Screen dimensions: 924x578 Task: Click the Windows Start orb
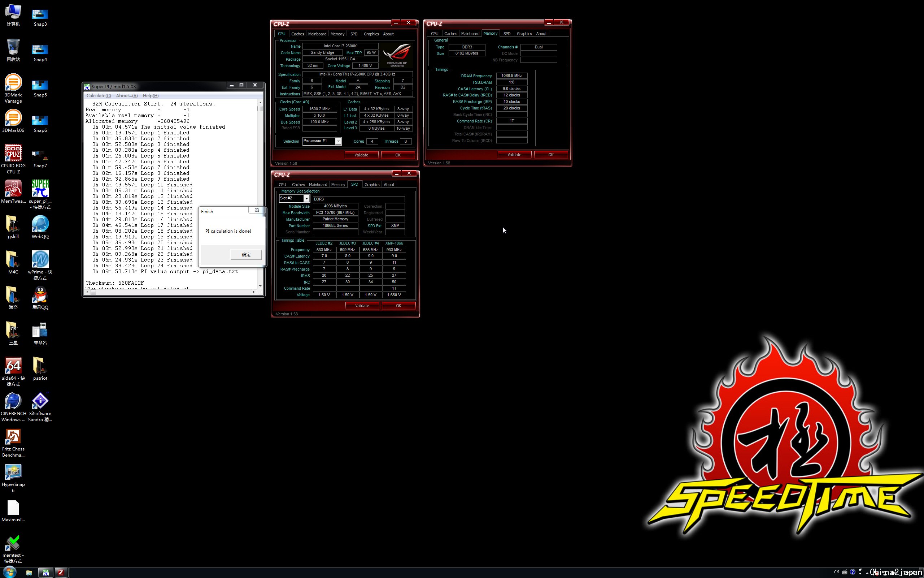pyautogui.click(x=9, y=572)
